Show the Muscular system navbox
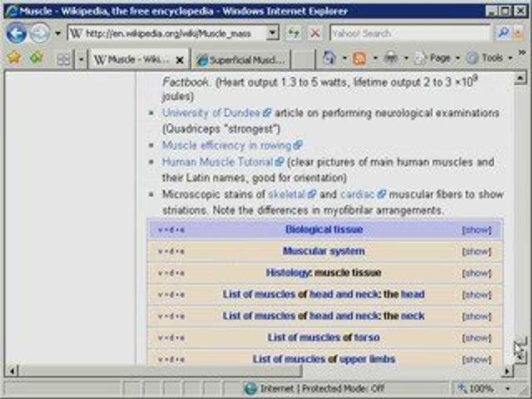This screenshot has height=399, width=532. (477, 252)
